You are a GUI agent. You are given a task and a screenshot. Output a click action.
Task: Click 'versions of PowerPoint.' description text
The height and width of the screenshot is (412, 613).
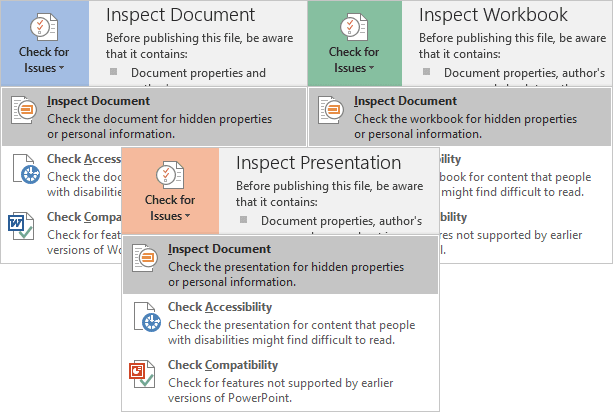click(x=230, y=398)
